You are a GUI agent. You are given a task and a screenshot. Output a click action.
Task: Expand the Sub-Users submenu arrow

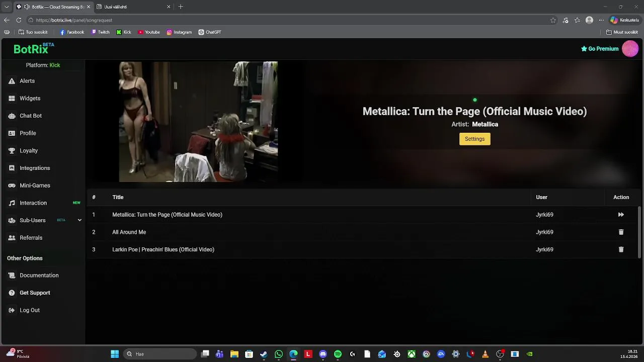79,220
